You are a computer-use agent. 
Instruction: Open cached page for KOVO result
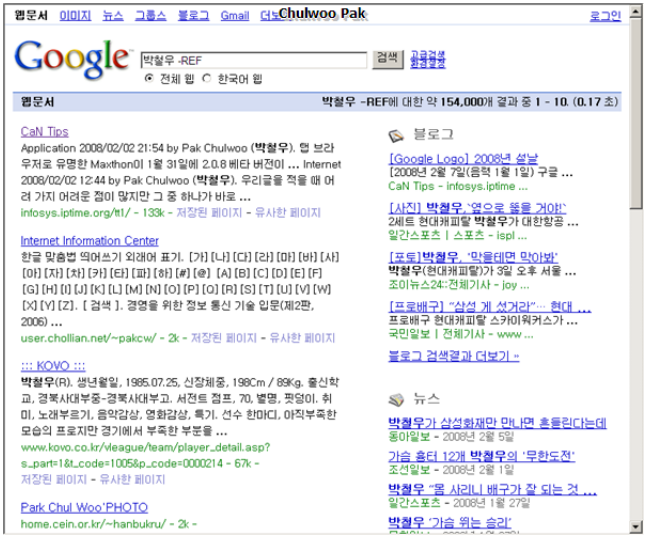tap(54, 479)
